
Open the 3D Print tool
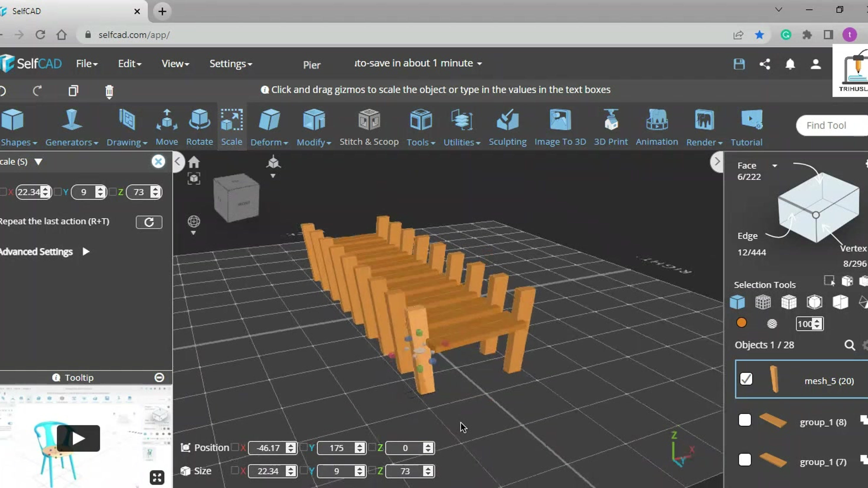[x=611, y=128]
